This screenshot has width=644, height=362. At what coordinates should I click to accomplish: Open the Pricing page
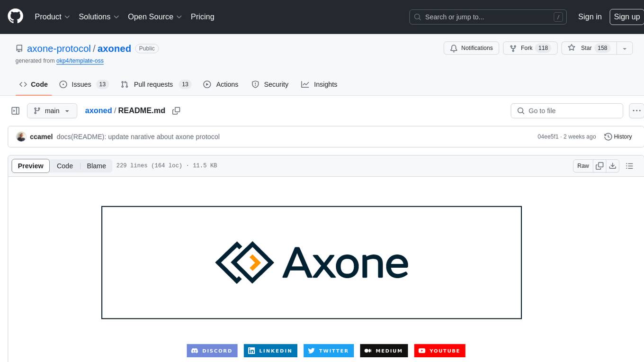coord(202,17)
